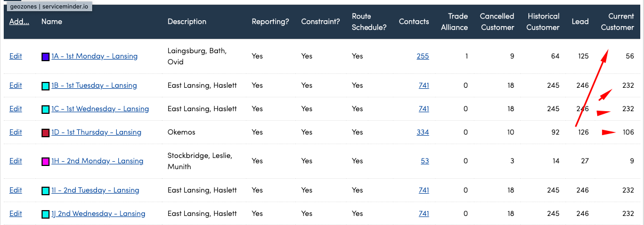
Task: Click the blue color swatch for 1A
Action: pyautogui.click(x=45, y=56)
